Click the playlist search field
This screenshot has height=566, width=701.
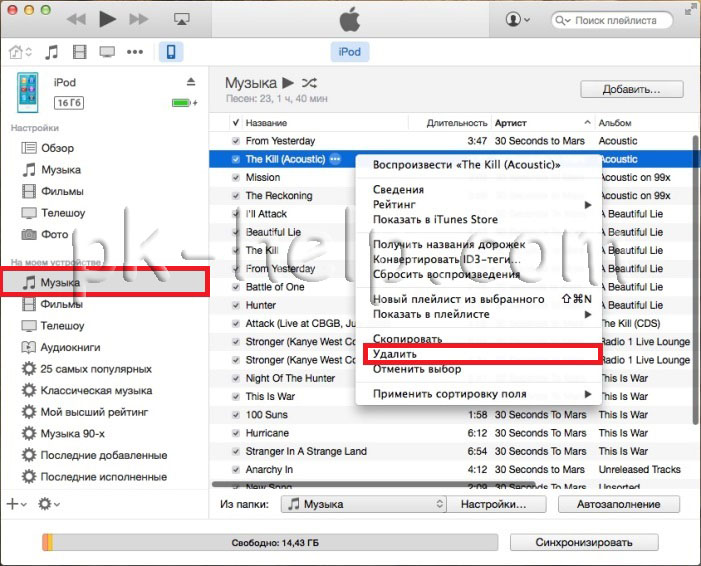click(612, 20)
